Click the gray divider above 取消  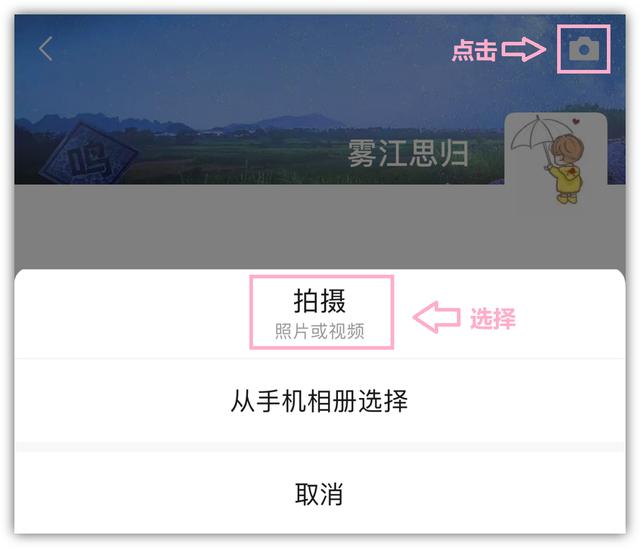(320, 447)
